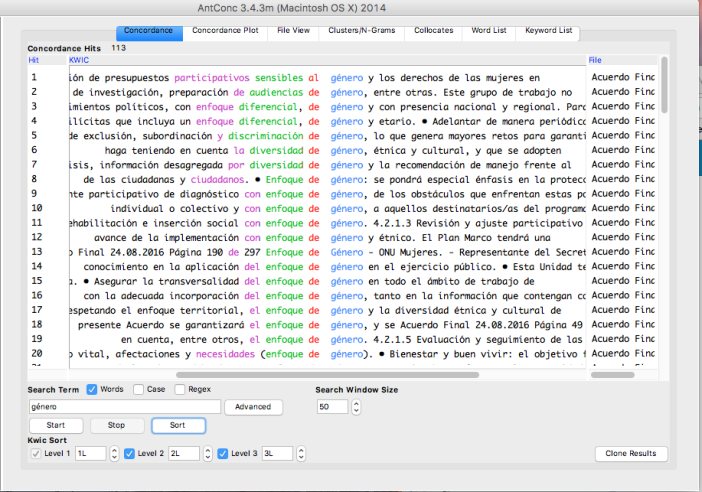Viewport: 702px width, 492px height.
Task: Toggle the Words checkbox
Action: pyautogui.click(x=92, y=389)
